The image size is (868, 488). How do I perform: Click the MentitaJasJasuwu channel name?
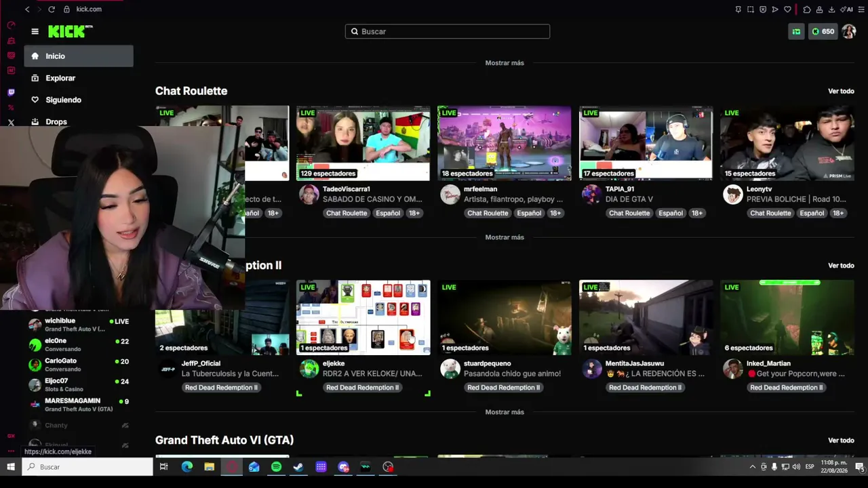coord(635,364)
